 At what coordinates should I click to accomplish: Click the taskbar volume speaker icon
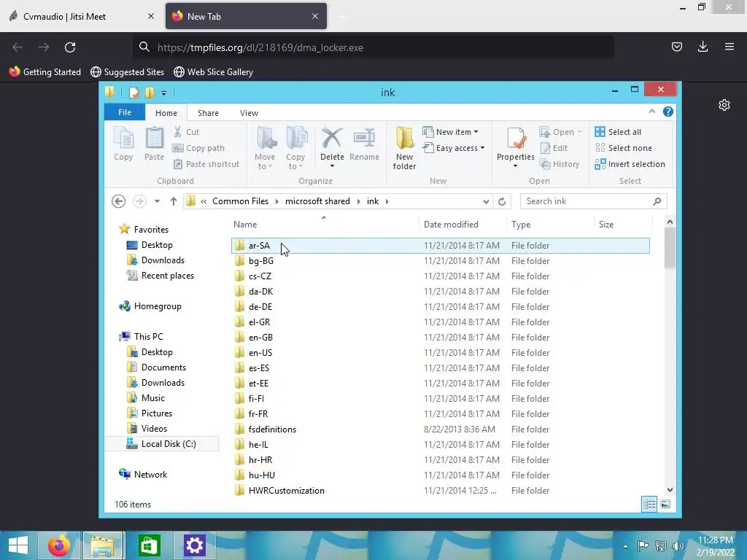pyautogui.click(x=678, y=545)
